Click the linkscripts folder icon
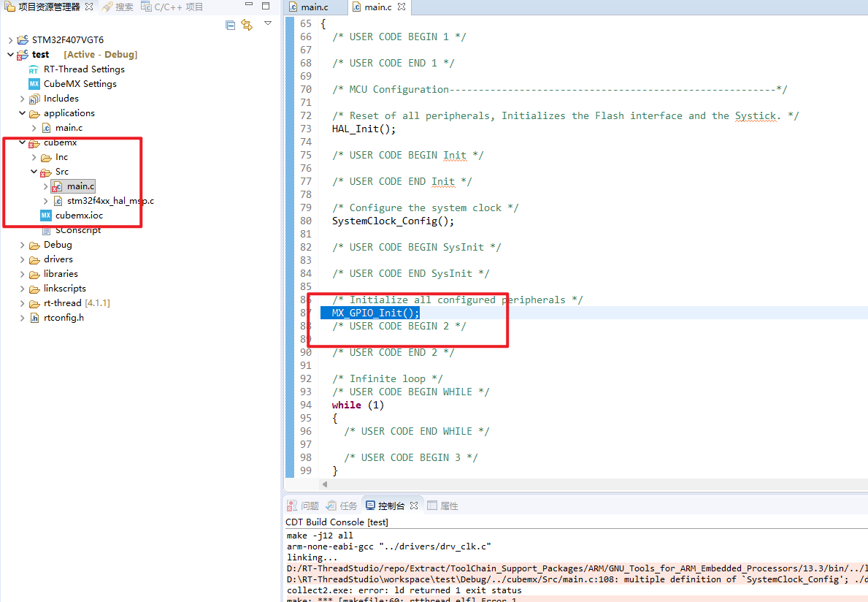Viewport: 868px width, 602px height. (34, 289)
